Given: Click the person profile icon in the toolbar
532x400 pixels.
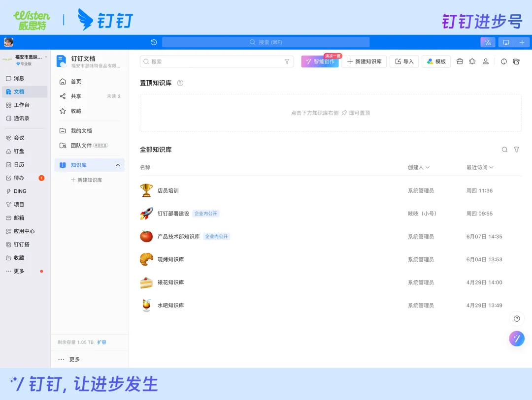Looking at the screenshot, I should [486, 62].
